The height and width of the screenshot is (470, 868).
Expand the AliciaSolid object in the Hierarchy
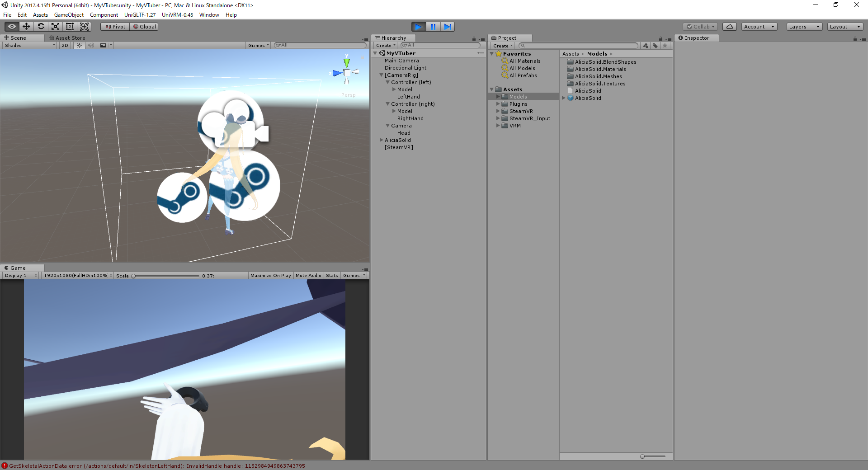pyautogui.click(x=382, y=140)
